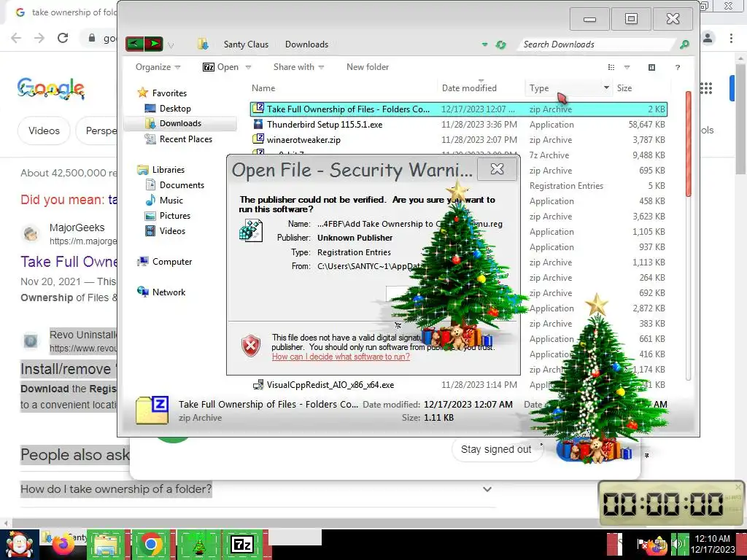The width and height of the screenshot is (747, 560).
Task: Open the Music library
Action: (x=171, y=200)
